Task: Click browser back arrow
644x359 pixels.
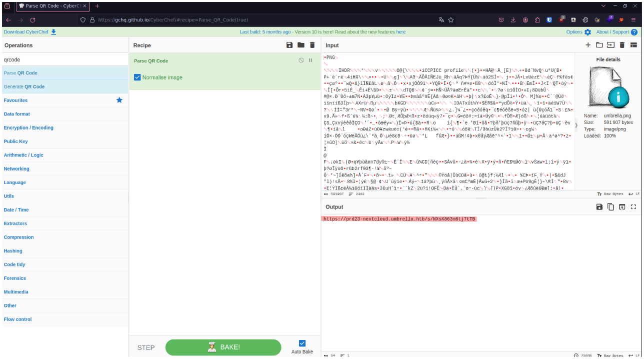Action: coord(8,20)
